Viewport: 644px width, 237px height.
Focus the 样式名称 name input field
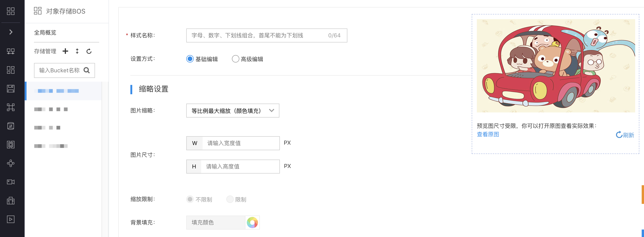[x=267, y=35]
